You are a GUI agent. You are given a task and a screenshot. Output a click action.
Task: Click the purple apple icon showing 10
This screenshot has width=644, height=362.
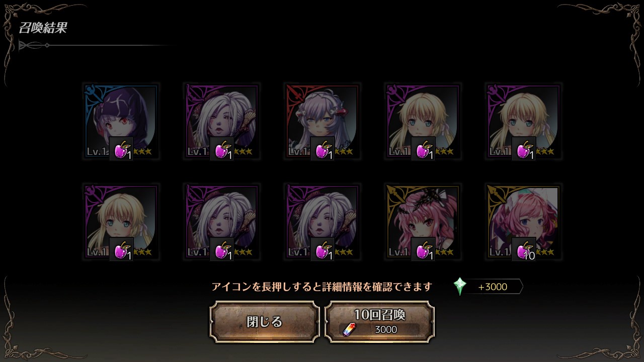[524, 249]
